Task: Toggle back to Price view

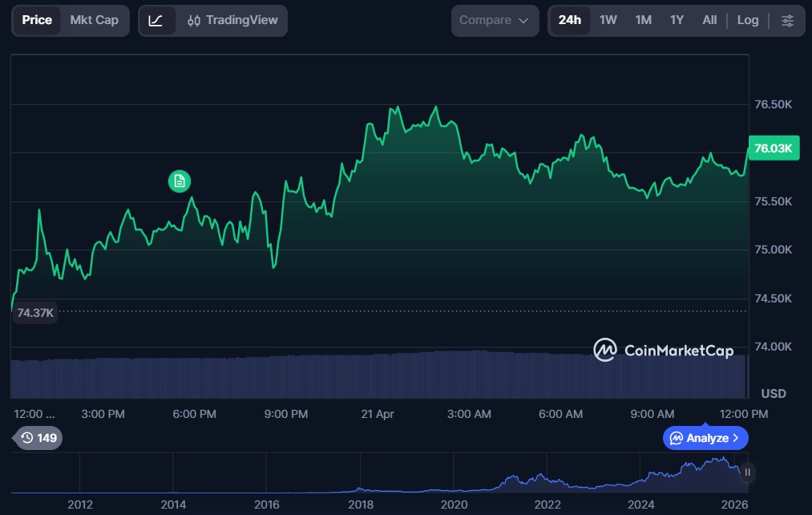Action: click(x=36, y=20)
